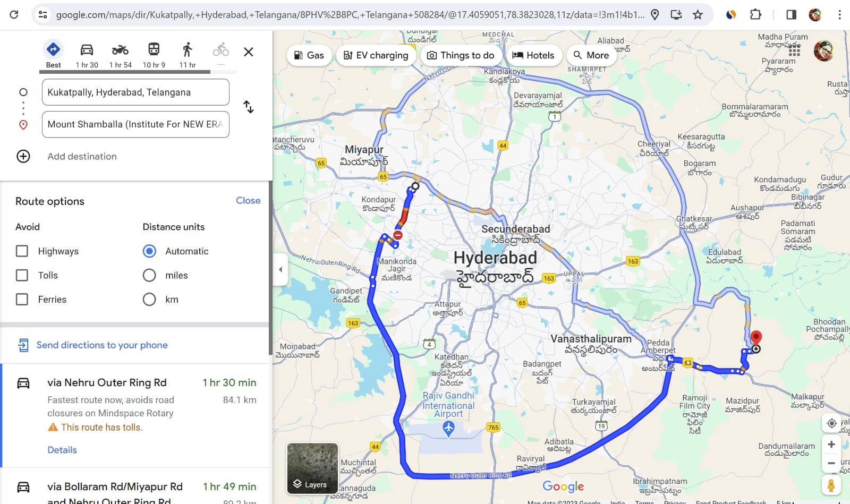Image resolution: width=850 pixels, height=504 pixels.
Task: Open the Google apps grid icon
Action: (794, 51)
